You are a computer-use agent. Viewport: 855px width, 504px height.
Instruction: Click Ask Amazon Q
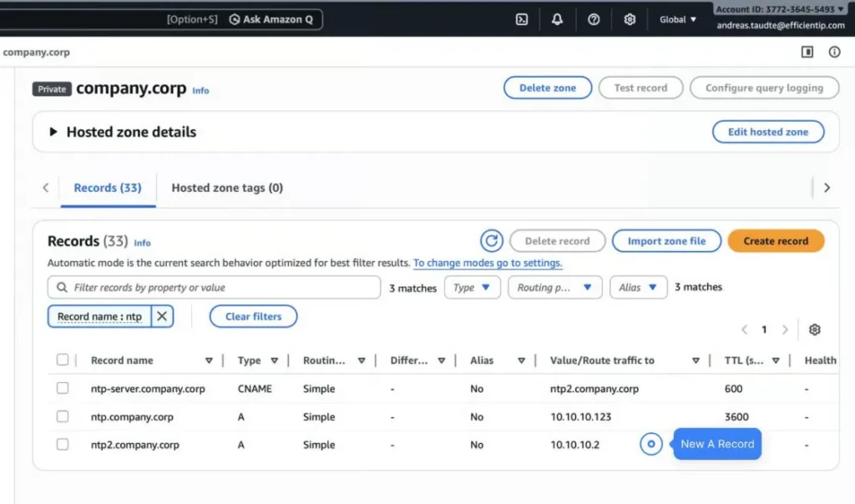[x=271, y=20]
